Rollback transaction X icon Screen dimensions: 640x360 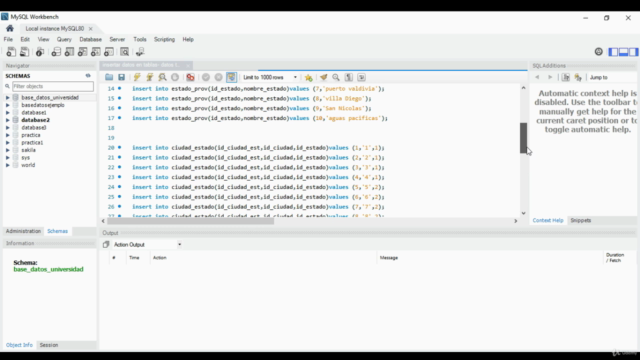point(218,77)
